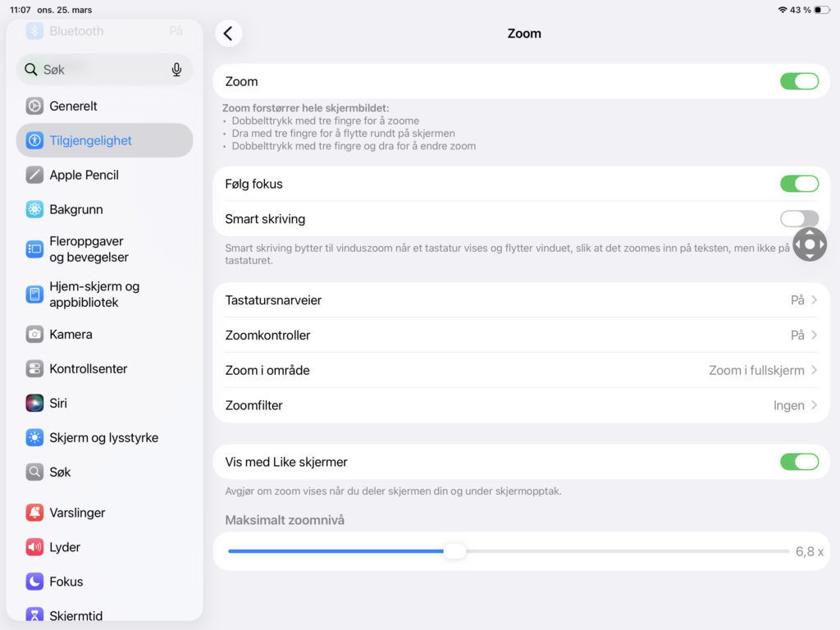Tap the Wi-Fi icon in status bar
Image resolution: width=840 pixels, height=630 pixels.
pyautogui.click(x=783, y=10)
